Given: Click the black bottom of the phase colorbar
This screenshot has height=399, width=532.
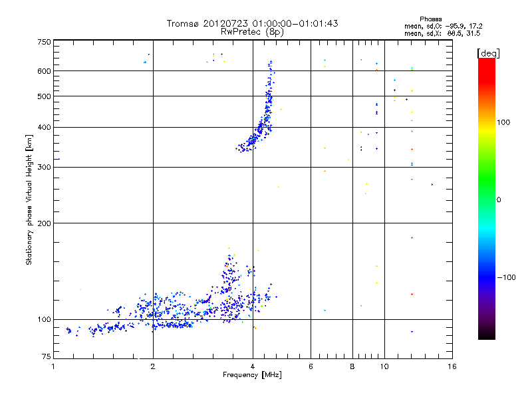Looking at the screenshot, I should coord(487,334).
